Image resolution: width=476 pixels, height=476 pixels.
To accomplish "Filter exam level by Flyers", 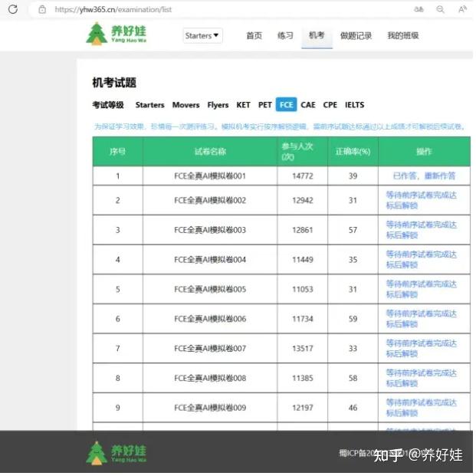I will coord(218,105).
